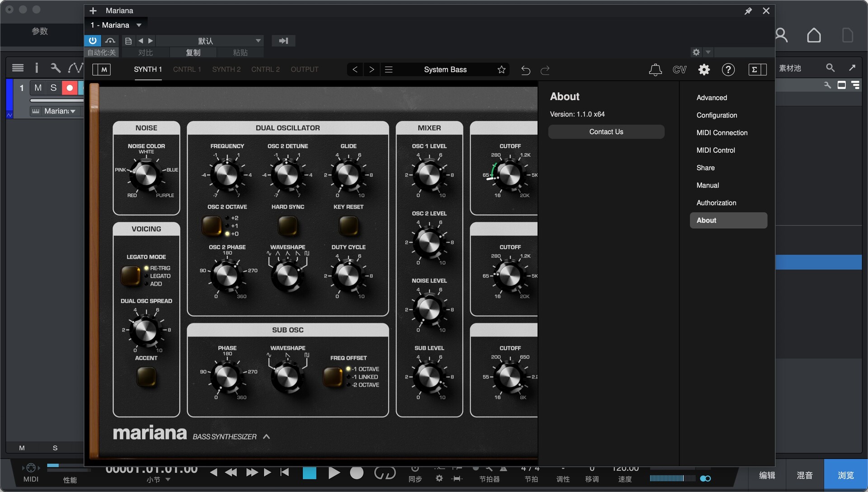
Task: Go to next preset arrow
Action: (372, 70)
